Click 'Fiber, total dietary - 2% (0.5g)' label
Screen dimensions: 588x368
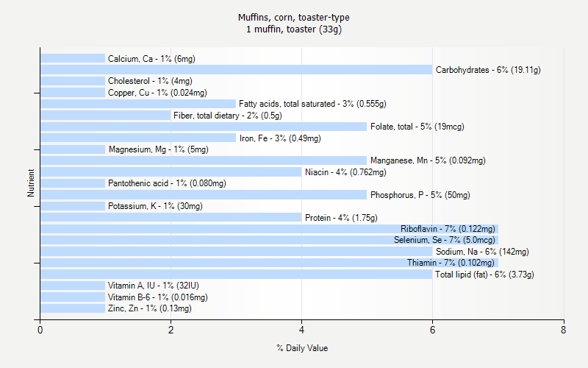click(x=228, y=116)
